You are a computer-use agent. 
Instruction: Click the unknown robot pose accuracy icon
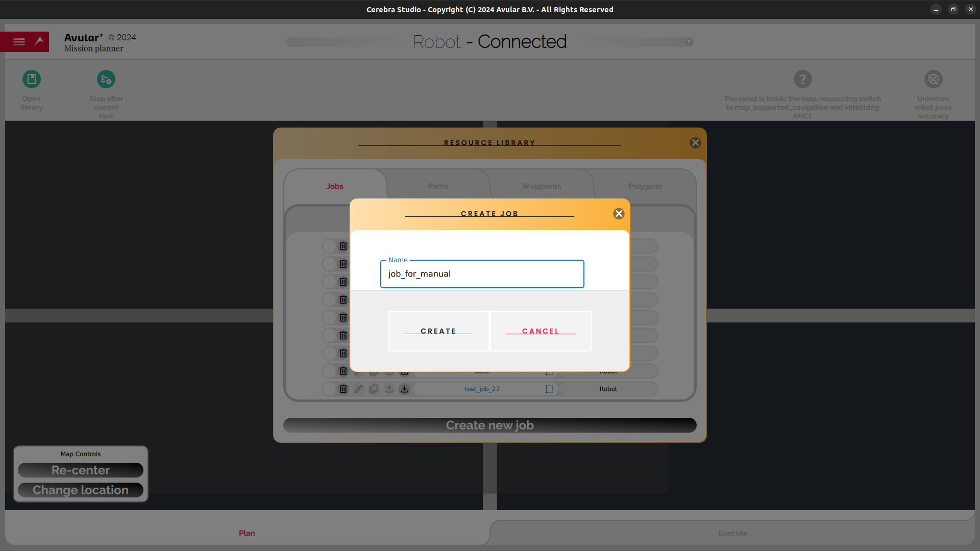934,79
